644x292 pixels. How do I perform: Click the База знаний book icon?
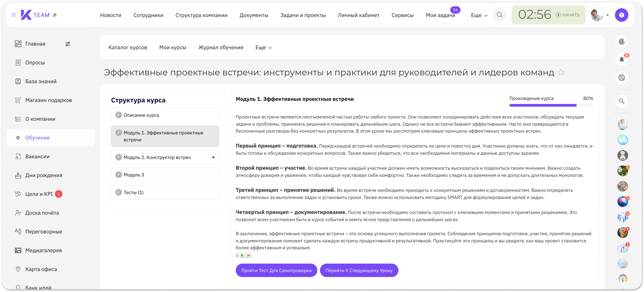(18, 81)
